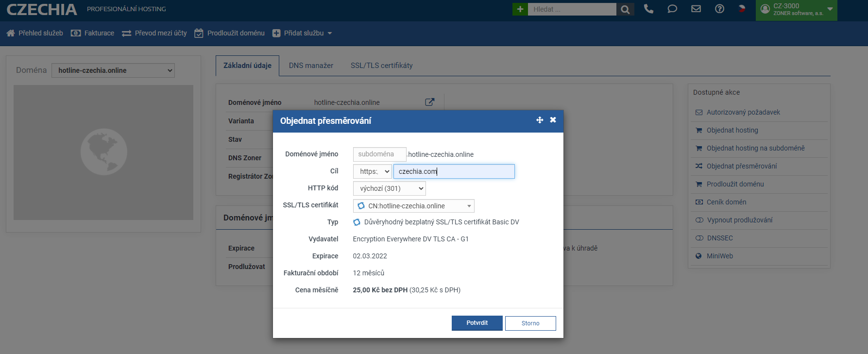This screenshot has width=868, height=354.
Task: Click the Czech flag language icon
Action: pyautogui.click(x=742, y=9)
